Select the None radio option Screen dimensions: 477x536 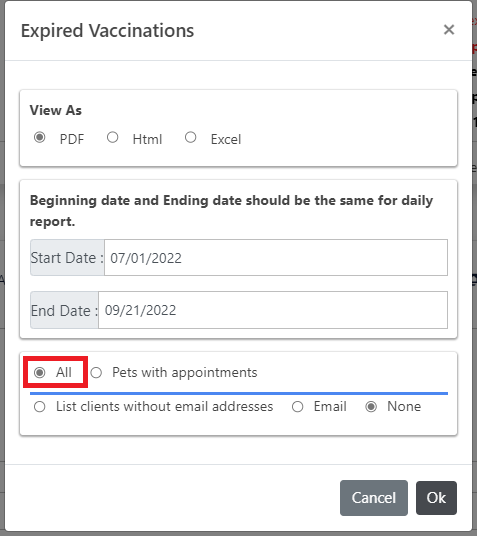click(371, 407)
